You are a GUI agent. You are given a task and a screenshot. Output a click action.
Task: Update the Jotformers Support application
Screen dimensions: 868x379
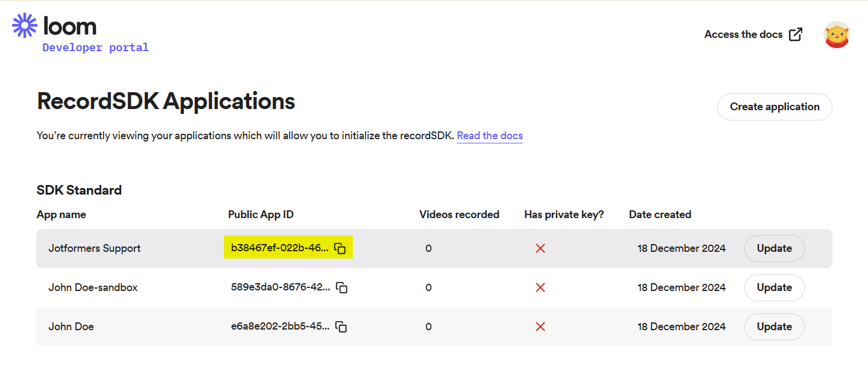774,248
